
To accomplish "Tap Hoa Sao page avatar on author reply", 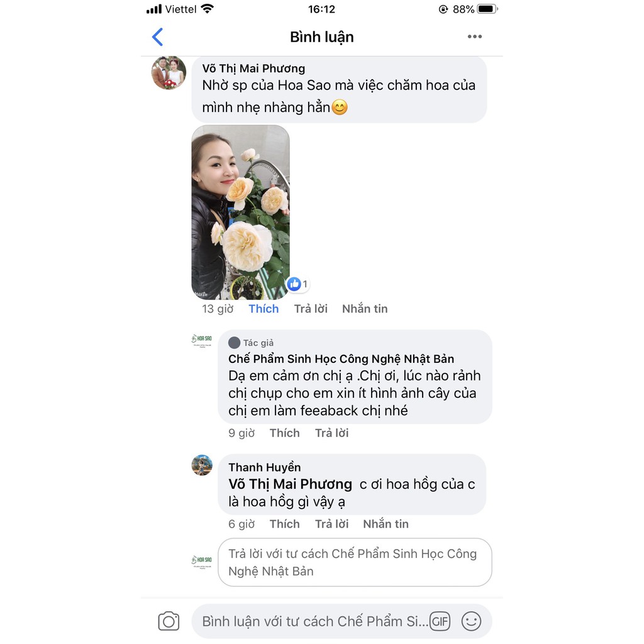I will pyautogui.click(x=202, y=340).
